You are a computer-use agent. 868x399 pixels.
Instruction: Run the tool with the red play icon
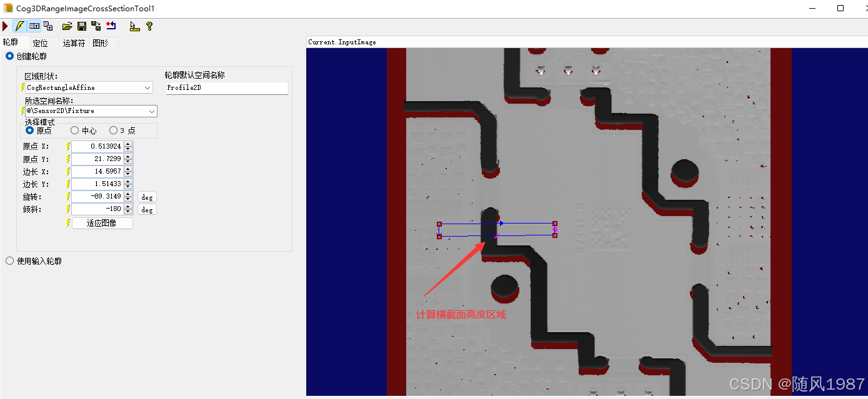(5, 26)
